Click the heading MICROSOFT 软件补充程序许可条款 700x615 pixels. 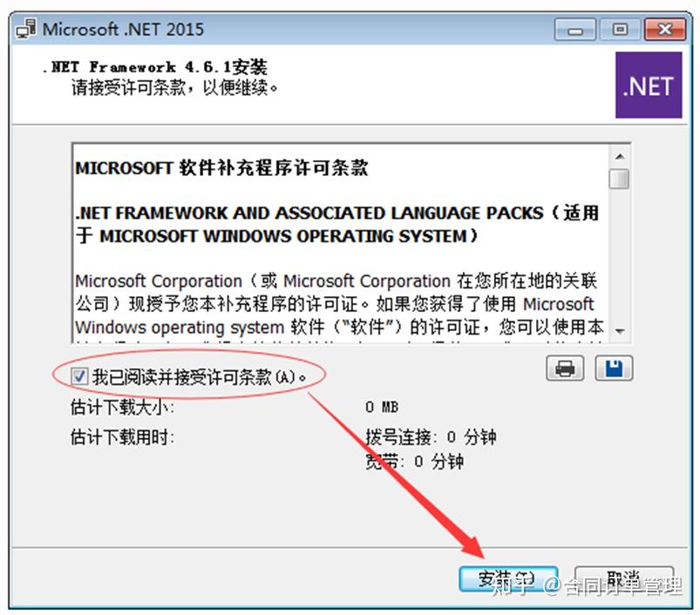[221, 168]
